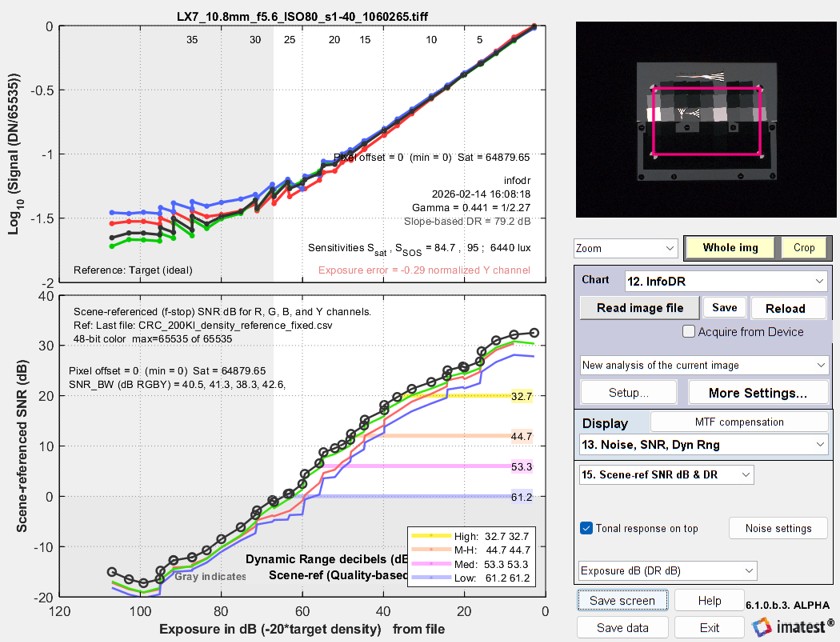Uncheck Tonal response on top

tap(587, 528)
